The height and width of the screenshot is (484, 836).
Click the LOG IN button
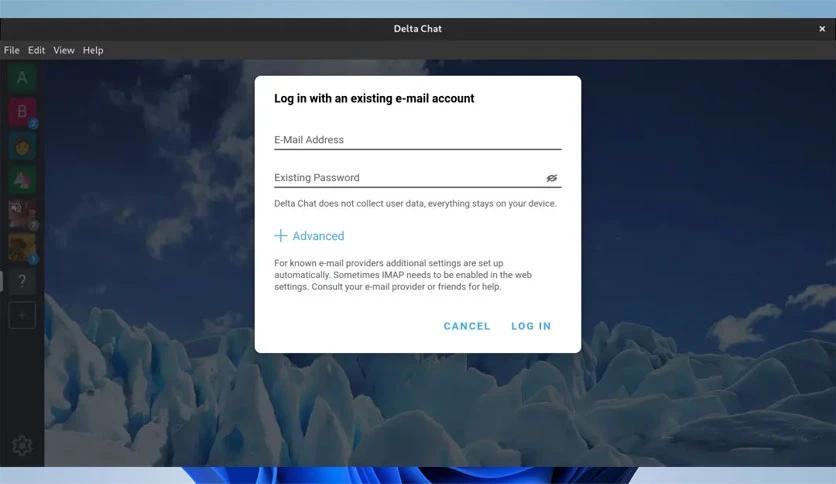[x=531, y=326]
